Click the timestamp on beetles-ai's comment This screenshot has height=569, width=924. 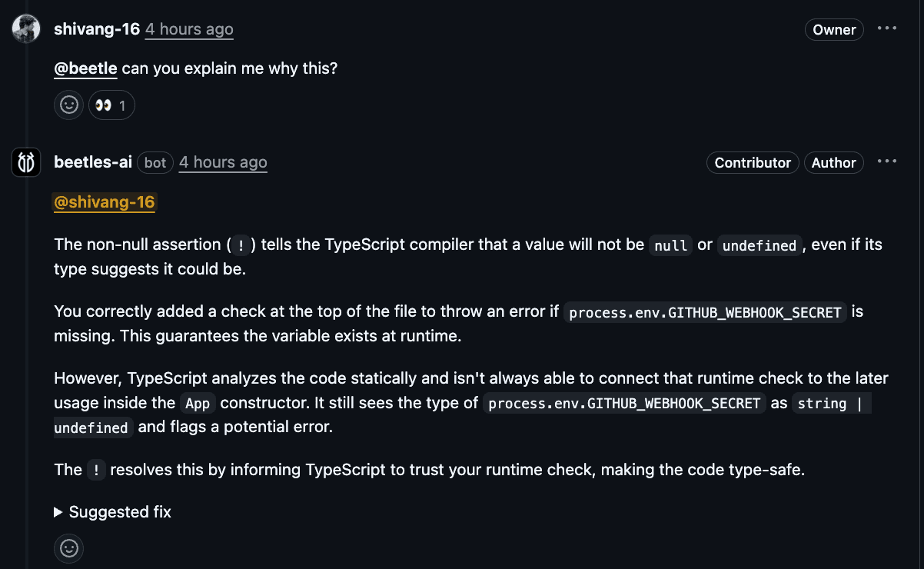(x=223, y=162)
